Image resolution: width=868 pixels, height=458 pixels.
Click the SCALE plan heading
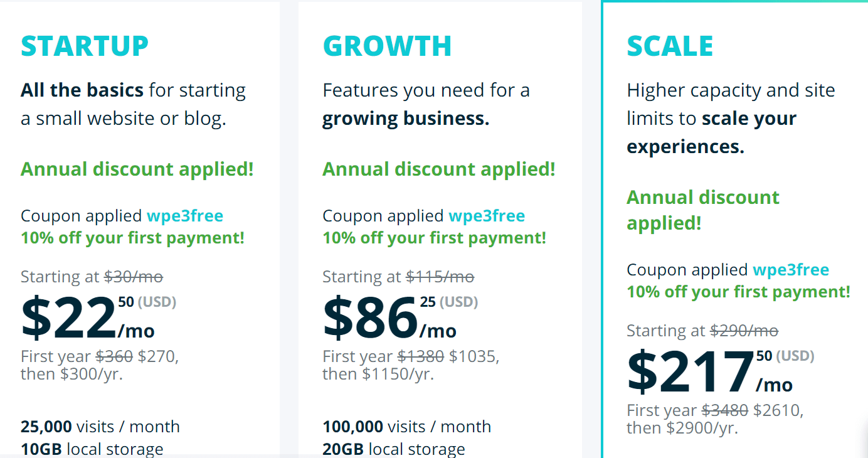670,46
